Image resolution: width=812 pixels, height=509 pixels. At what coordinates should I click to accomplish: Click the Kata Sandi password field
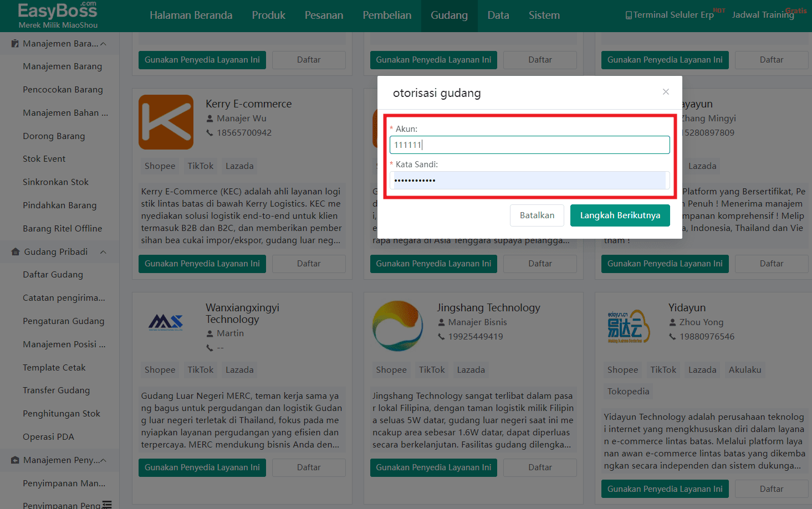point(529,180)
